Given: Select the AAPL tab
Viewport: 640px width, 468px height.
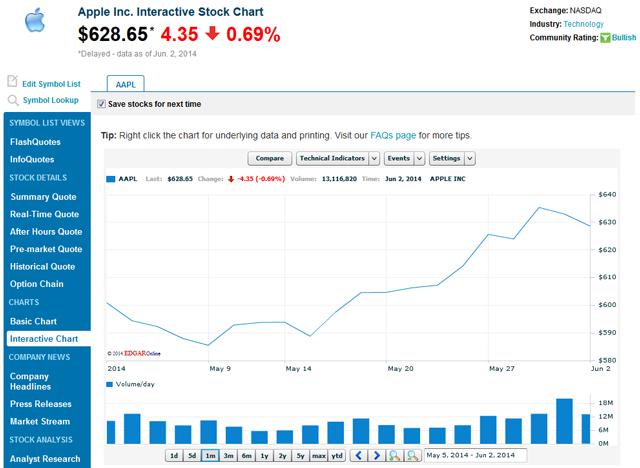Looking at the screenshot, I should tap(125, 86).
